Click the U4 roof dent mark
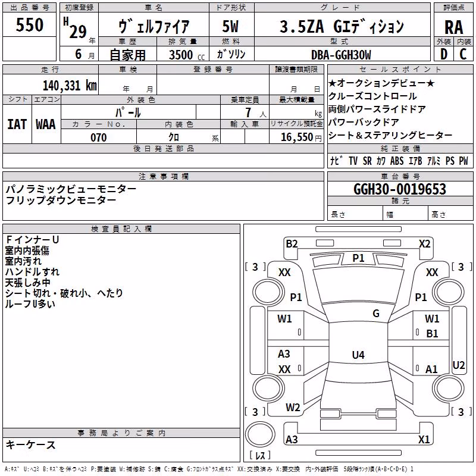This screenshot has width=476, height=476. point(358,355)
